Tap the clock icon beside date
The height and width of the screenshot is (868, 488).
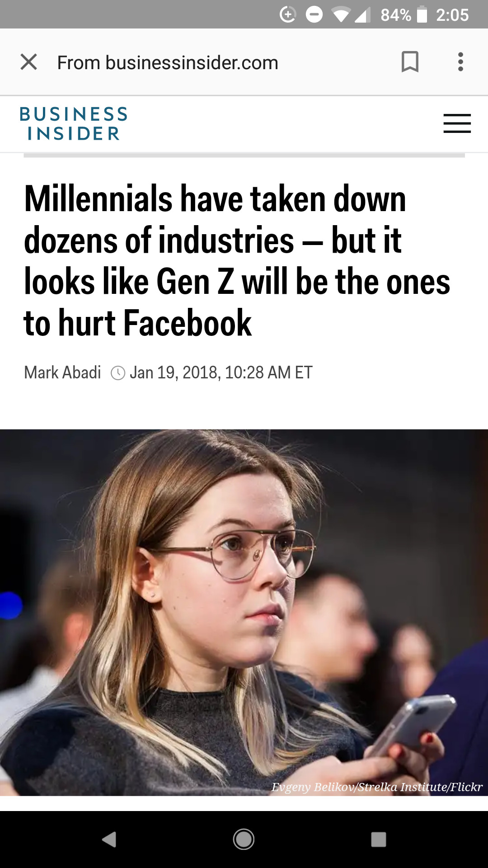[118, 373]
